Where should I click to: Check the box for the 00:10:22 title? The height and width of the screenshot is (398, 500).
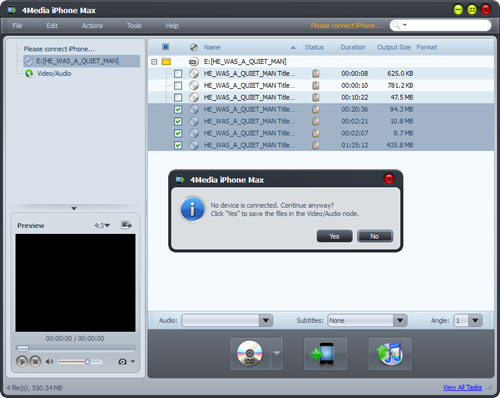click(178, 97)
